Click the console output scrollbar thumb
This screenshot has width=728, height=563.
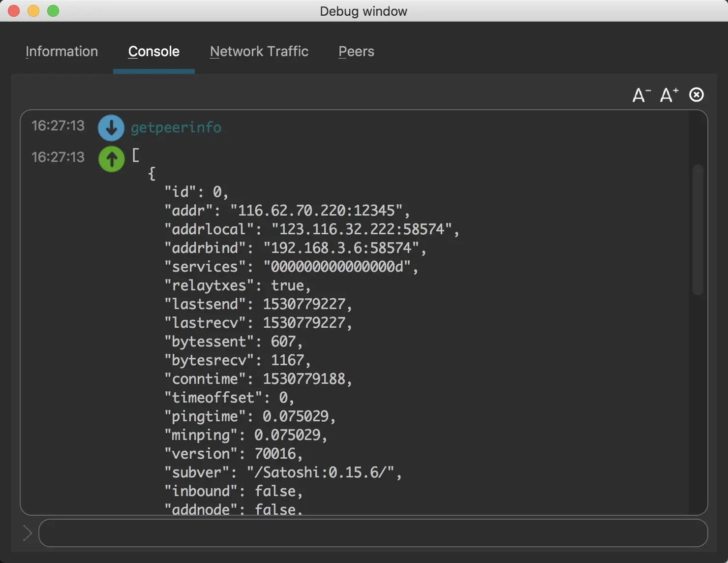698,230
